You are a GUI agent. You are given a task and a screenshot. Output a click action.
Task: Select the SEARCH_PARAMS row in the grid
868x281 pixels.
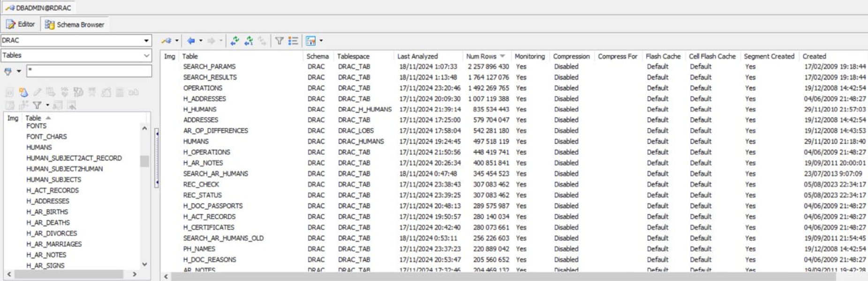tap(209, 67)
